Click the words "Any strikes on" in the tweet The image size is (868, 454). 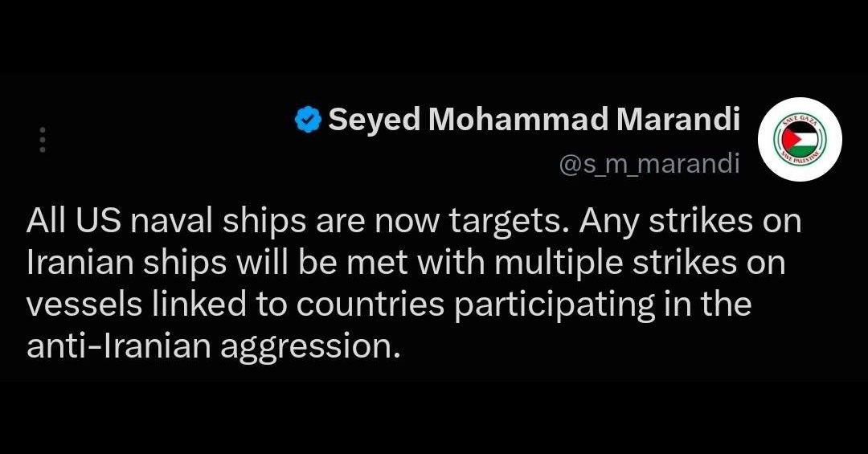tap(690, 221)
